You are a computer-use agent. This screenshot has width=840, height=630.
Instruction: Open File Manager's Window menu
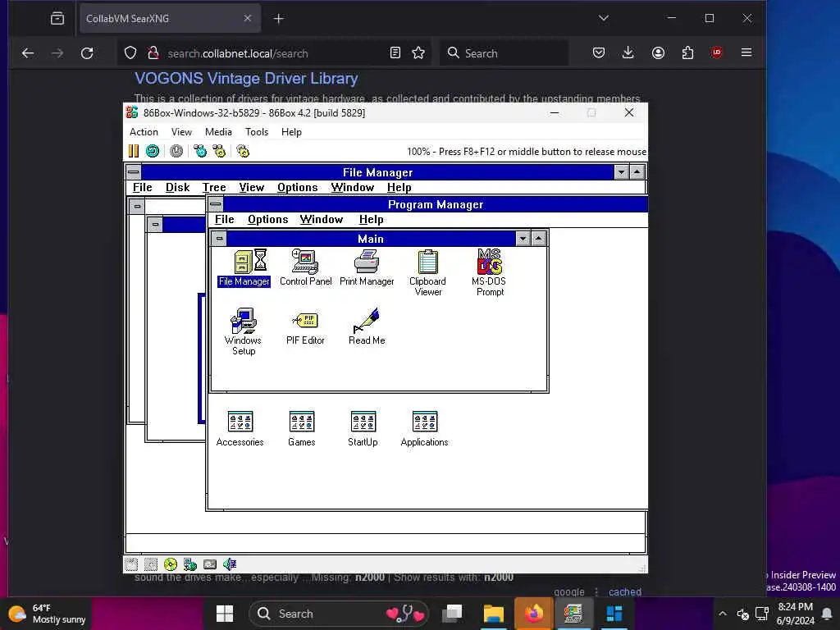353,188
